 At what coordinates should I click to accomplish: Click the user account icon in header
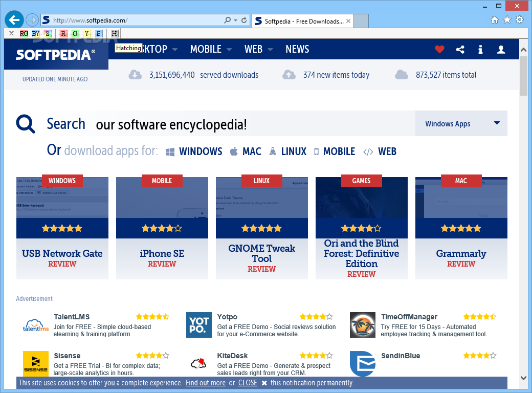501,50
